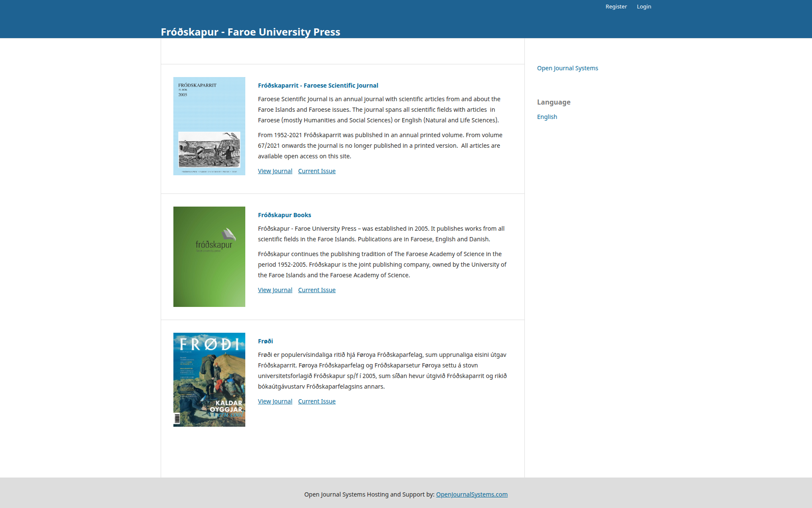
Task: Click the green fróðskapur cover thumbnail
Action: 209,257
